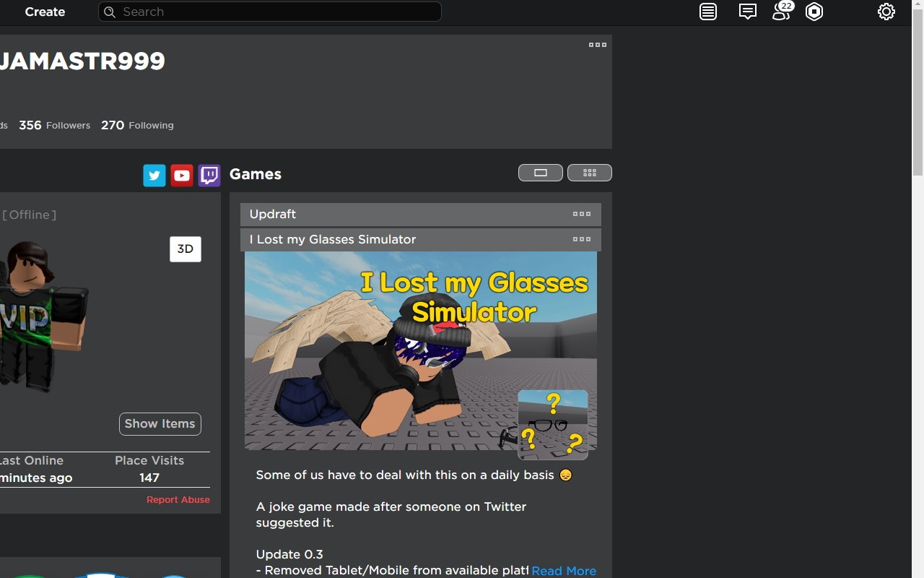Report Abuse on this profile

tap(178, 499)
